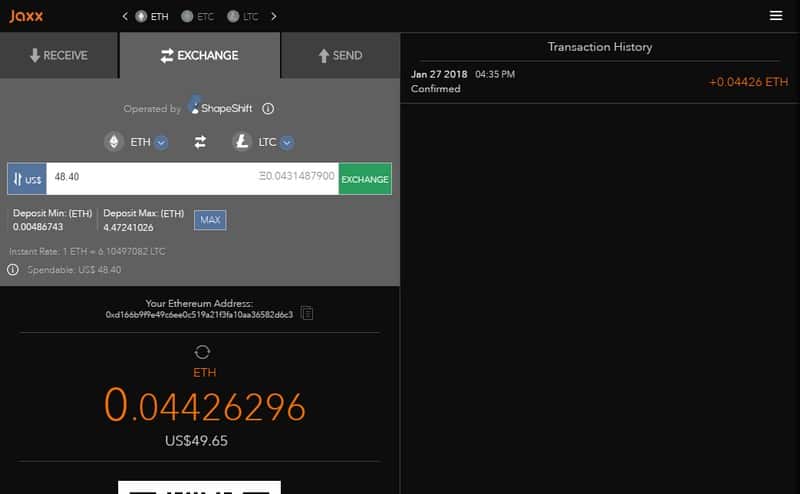Click the US$49.65 balance value
Screen dimensions: 800x494
pos(196,441)
